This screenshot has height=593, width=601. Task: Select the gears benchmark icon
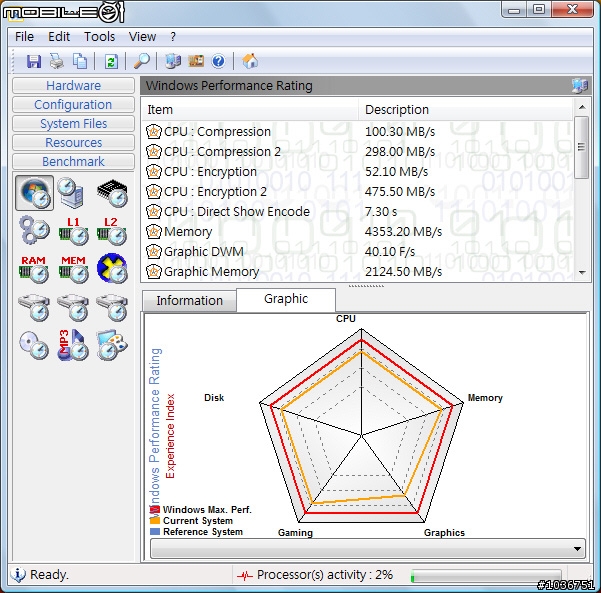[x=34, y=230]
